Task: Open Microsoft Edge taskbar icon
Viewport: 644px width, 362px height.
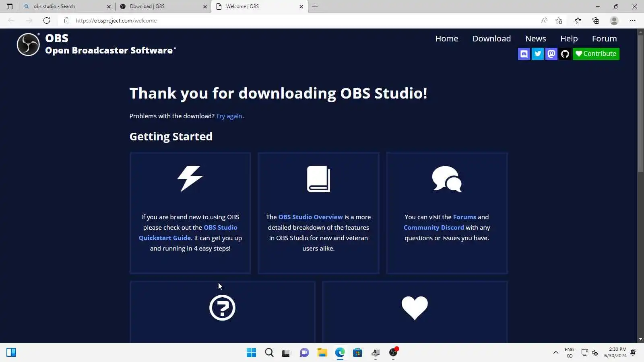Action: pos(340,353)
